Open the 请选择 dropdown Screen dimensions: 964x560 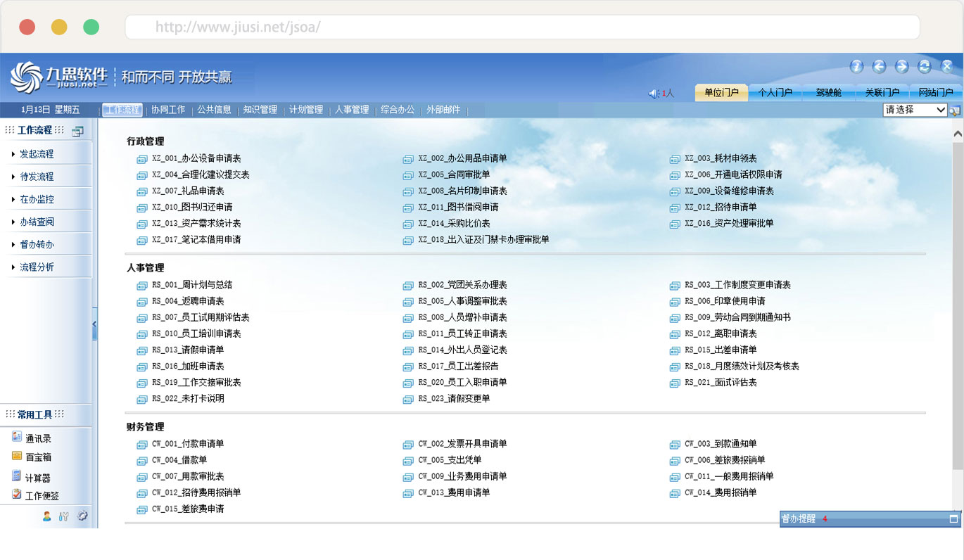click(915, 110)
